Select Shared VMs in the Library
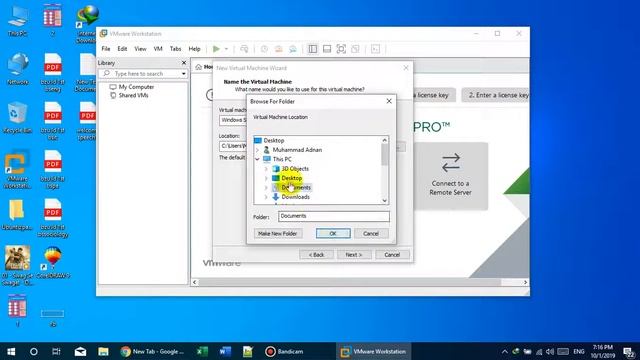Viewport: 640px width, 360px height. tap(133, 95)
